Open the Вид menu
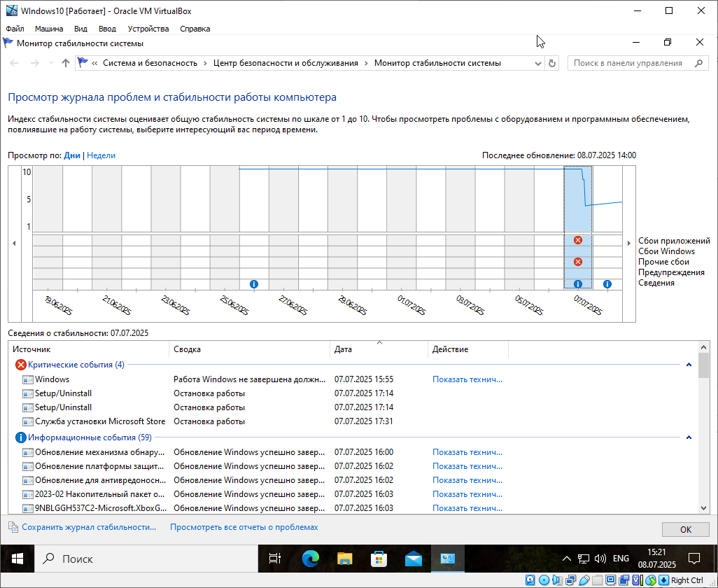718x588 pixels. click(x=80, y=29)
